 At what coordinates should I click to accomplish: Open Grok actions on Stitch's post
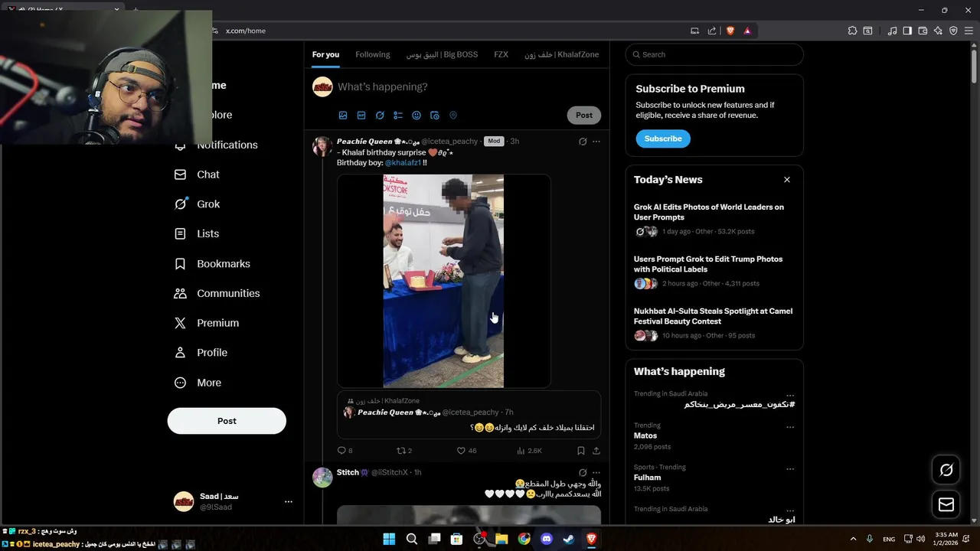[583, 473]
